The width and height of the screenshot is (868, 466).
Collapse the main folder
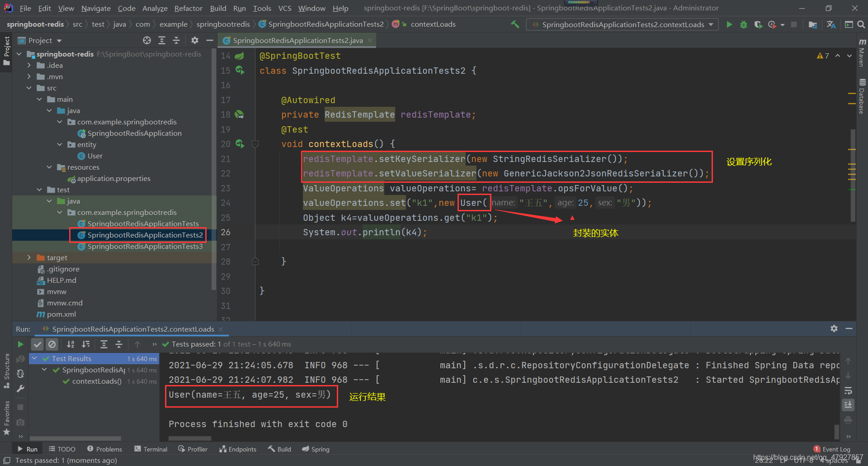coord(39,99)
